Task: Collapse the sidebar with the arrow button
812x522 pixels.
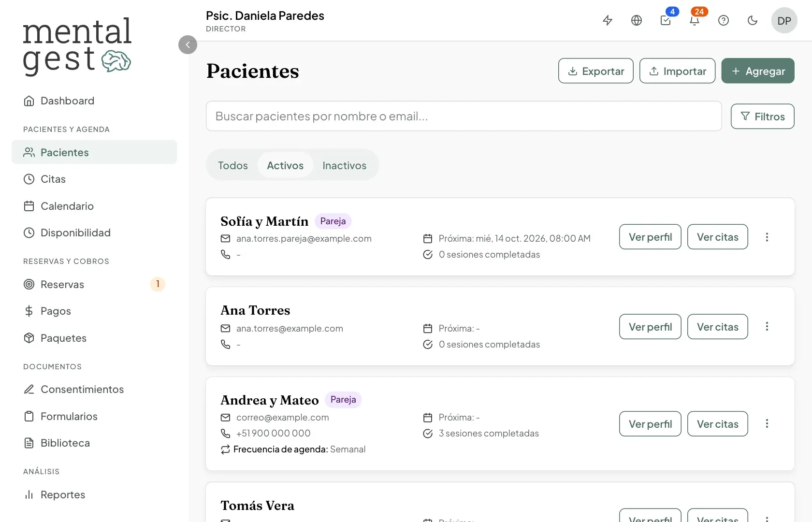Action: [188, 44]
